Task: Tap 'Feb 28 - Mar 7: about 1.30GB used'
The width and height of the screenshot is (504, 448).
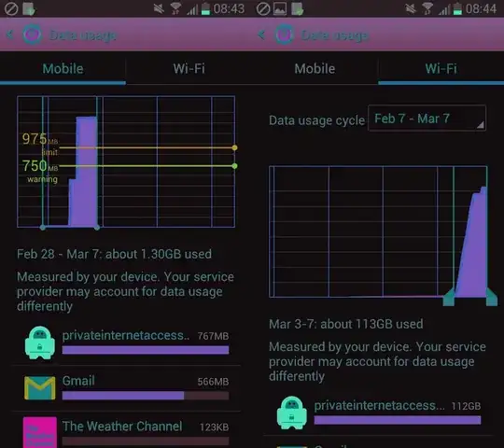Action: pos(114,254)
